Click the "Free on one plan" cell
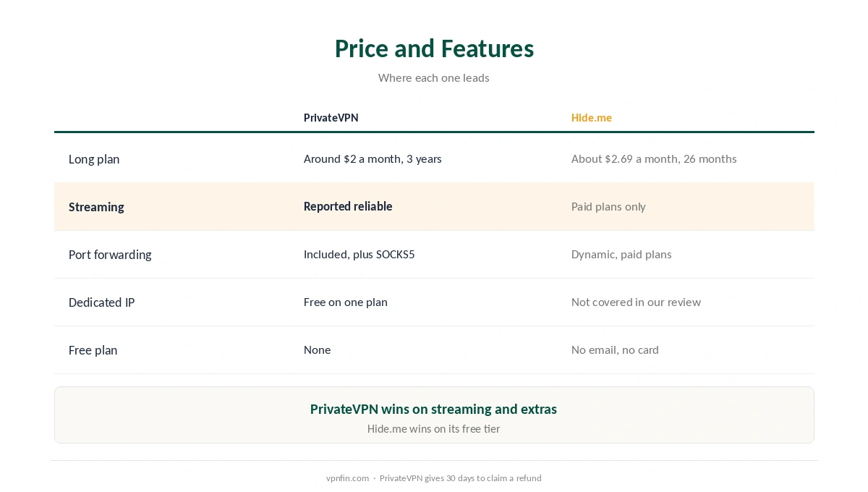Image resolution: width=868 pixels, height=492 pixels. 346,302
